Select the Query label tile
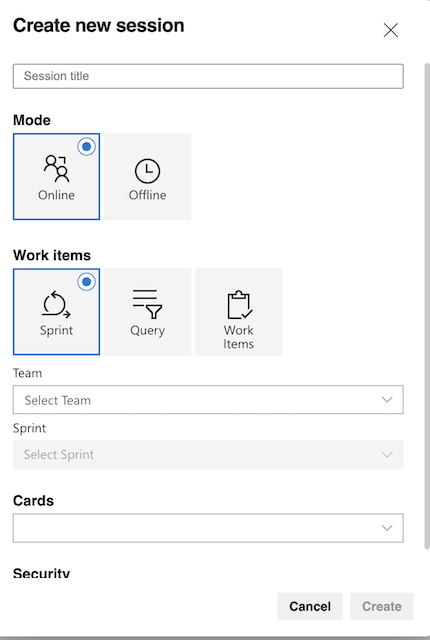 (148, 312)
